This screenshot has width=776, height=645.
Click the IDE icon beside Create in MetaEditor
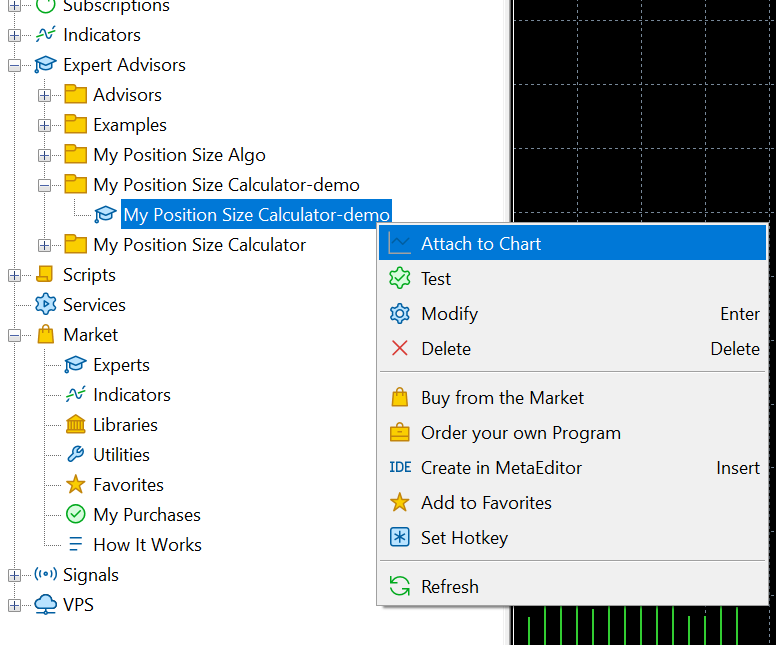tap(400, 467)
